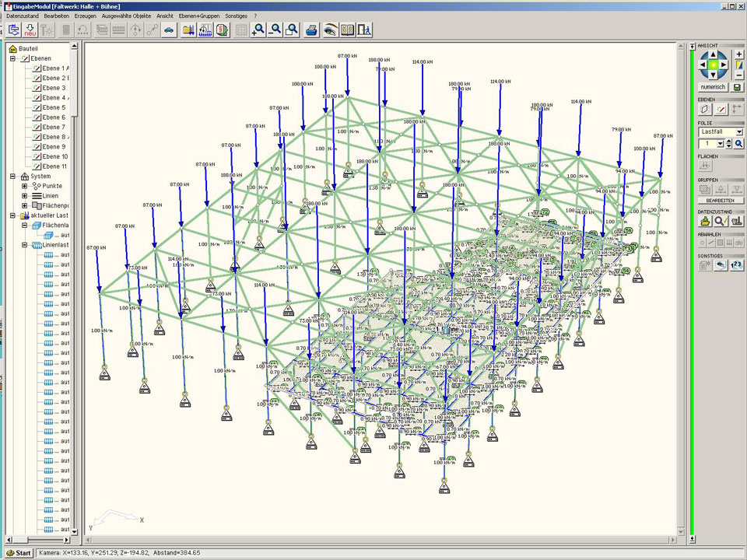Image resolution: width=747 pixels, height=560 pixels.
Task: Select 'Ebene 5' in the tree
Action: point(54,107)
